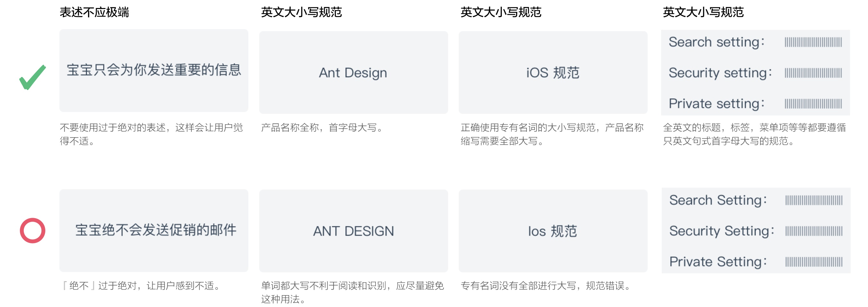Viewport: 868px width, 307px height.
Task: Click the 表述不应极端 heading
Action: click(94, 13)
